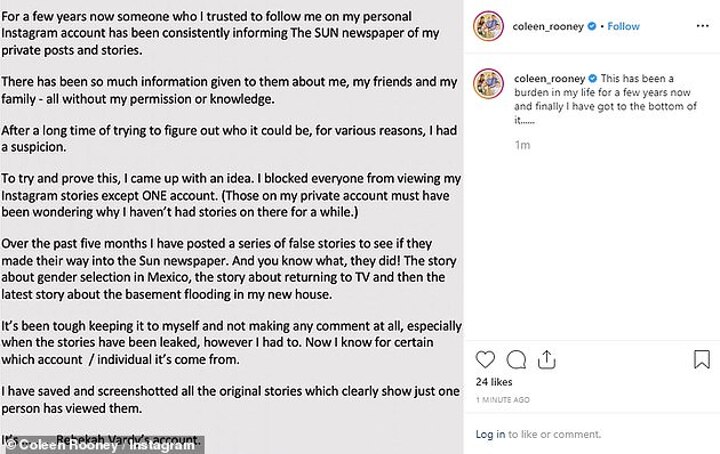Click the verified badge in the caption
Viewport: 720px width, 454px height.
[593, 78]
